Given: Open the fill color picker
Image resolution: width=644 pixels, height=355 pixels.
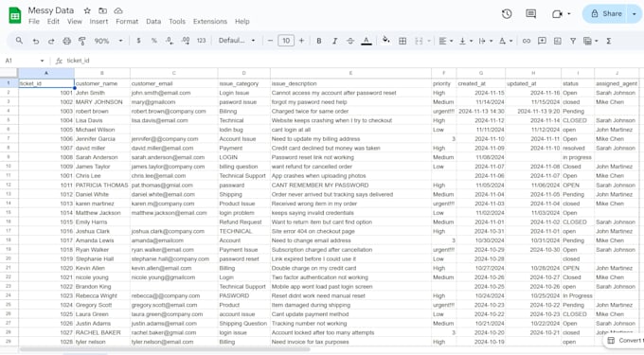Looking at the screenshot, I should (x=385, y=40).
